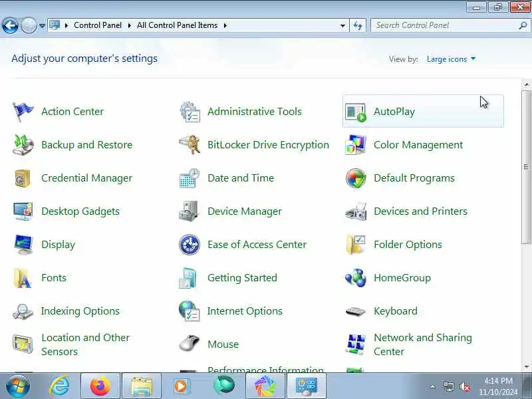This screenshot has height=399, width=532.
Task: Click the Color Management icon
Action: point(355,145)
